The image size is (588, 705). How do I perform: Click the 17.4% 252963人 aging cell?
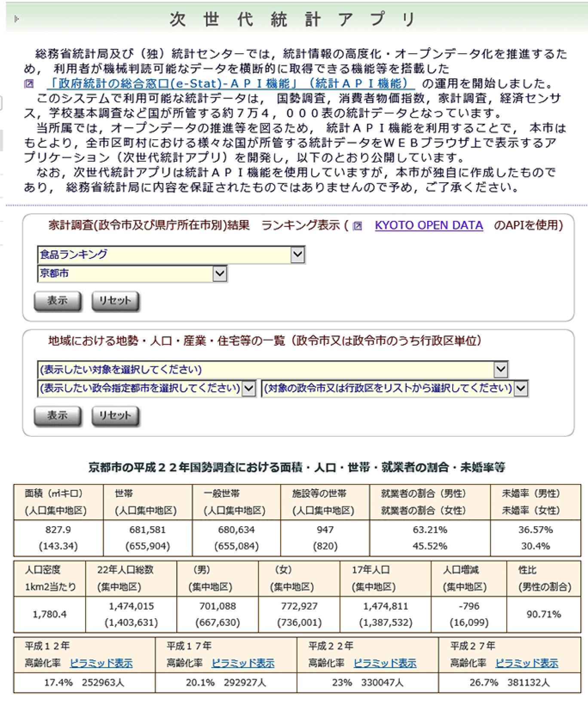84,683
